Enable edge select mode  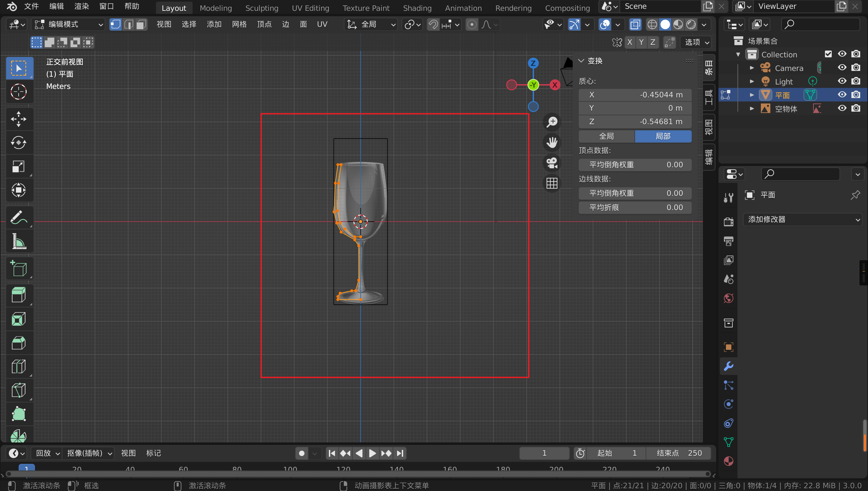click(x=129, y=24)
